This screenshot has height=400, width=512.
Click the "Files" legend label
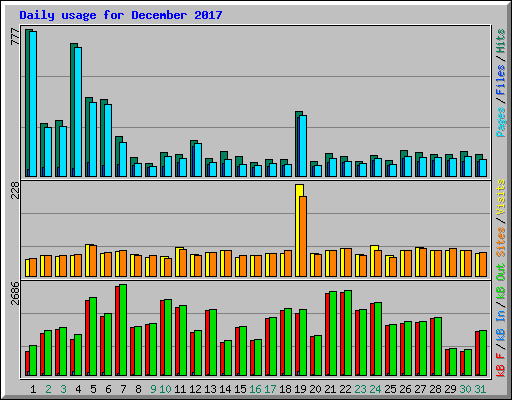pyautogui.click(x=501, y=80)
